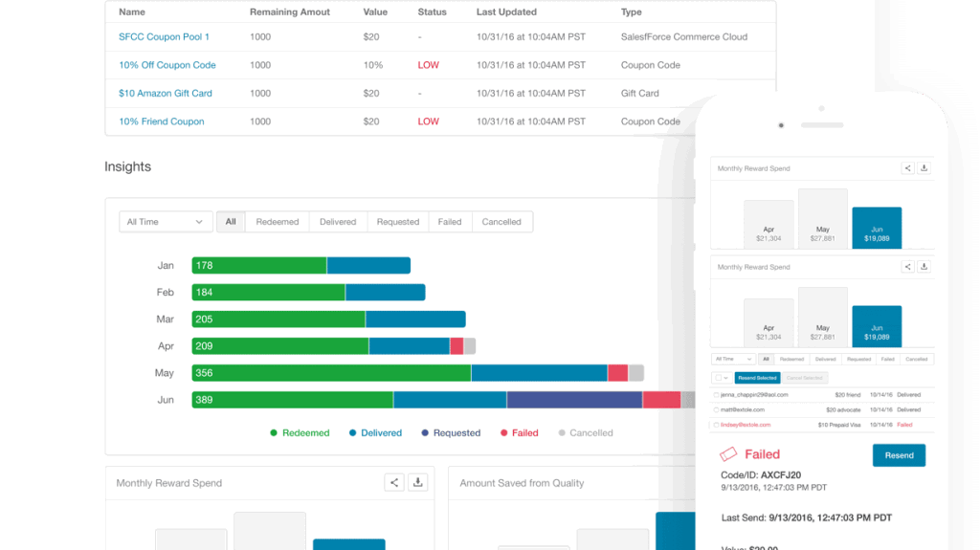980x550 pixels.
Task: Open the 10% Friend Coupon link
Action: point(161,121)
